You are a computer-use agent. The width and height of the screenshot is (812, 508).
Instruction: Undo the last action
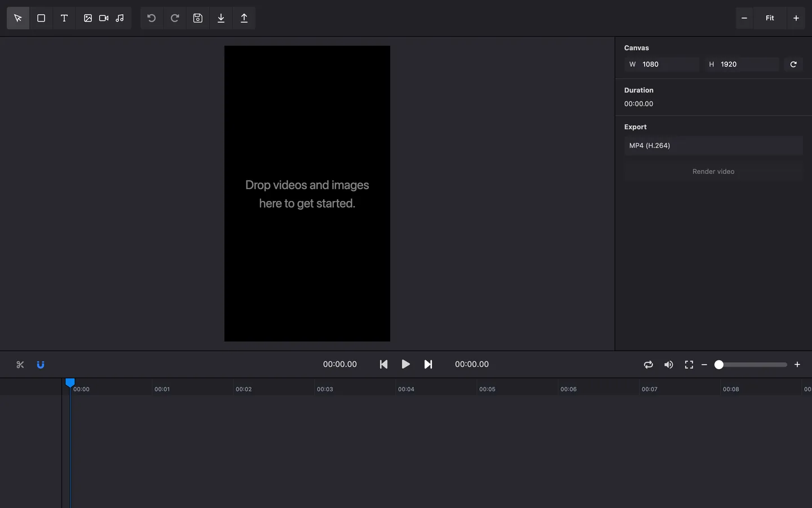152,18
